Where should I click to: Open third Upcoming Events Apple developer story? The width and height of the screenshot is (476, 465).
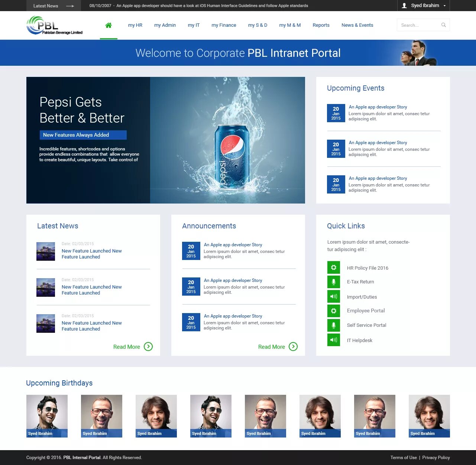378,178
